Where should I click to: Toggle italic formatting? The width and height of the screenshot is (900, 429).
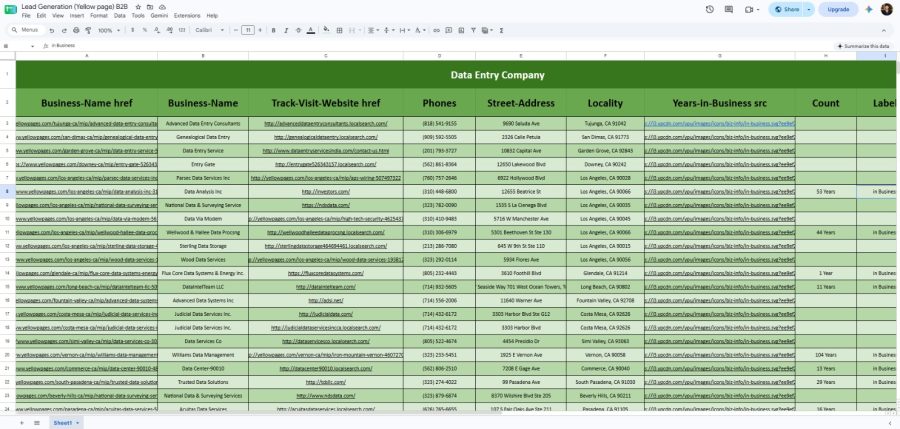286,30
